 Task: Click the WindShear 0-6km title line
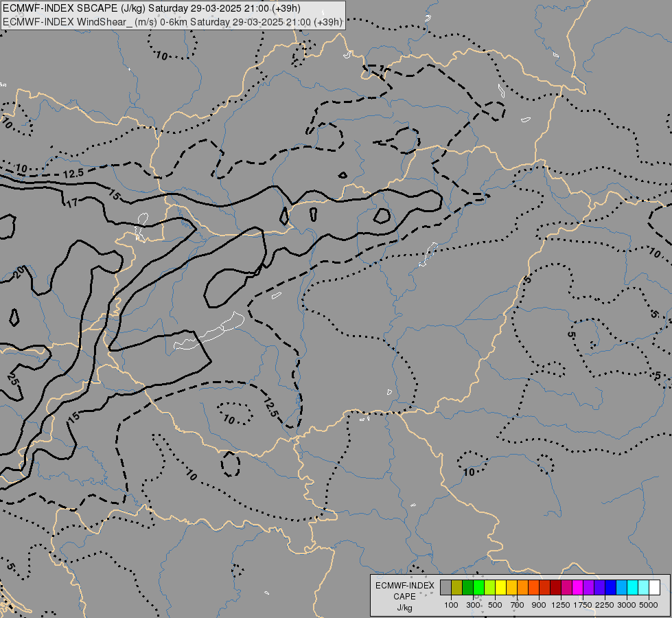pos(172,22)
